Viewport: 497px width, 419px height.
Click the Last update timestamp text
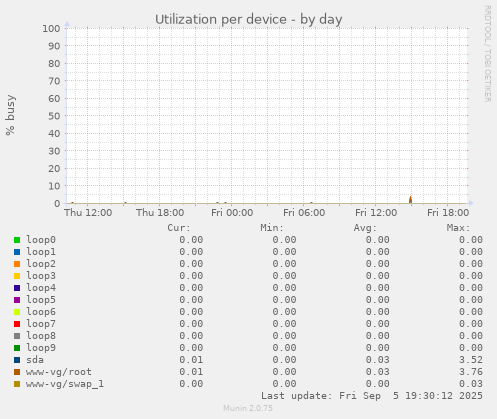tap(372, 396)
